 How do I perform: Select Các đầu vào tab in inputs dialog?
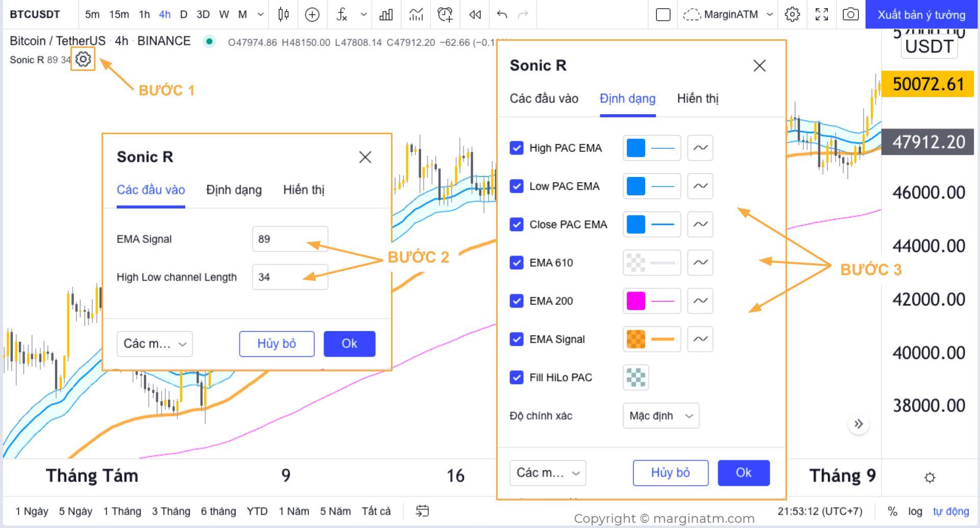[151, 190]
